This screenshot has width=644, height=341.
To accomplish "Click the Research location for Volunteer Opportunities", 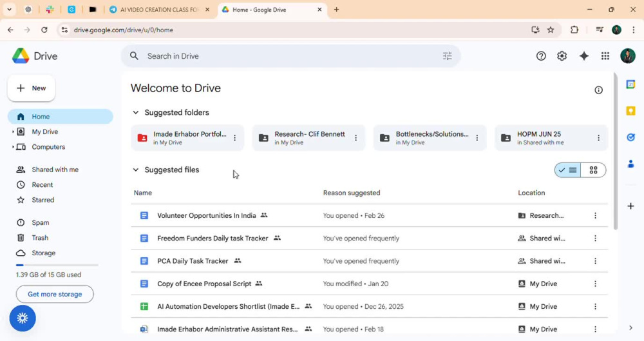I will [541, 215].
